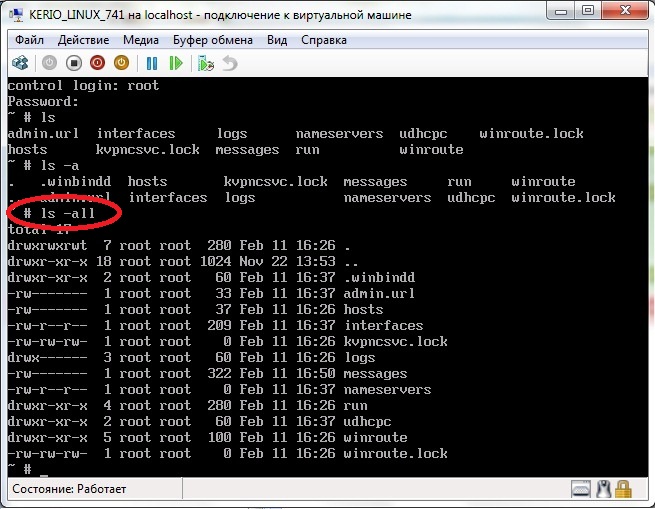Open the Файл menu
Viewport: 655px width, 509px height.
click(x=28, y=40)
